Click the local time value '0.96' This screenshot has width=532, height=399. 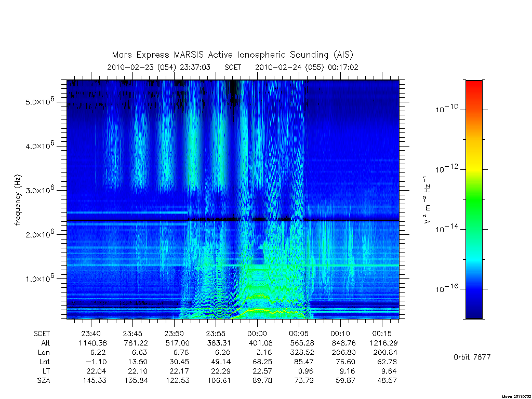(x=307, y=371)
